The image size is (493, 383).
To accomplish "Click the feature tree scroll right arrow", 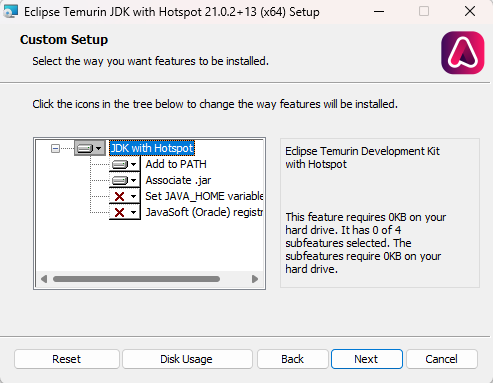I will click(255, 279).
